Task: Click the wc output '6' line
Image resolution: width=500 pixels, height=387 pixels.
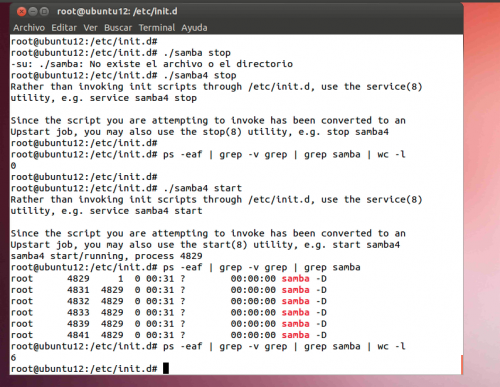Action: pyautogui.click(x=13, y=358)
